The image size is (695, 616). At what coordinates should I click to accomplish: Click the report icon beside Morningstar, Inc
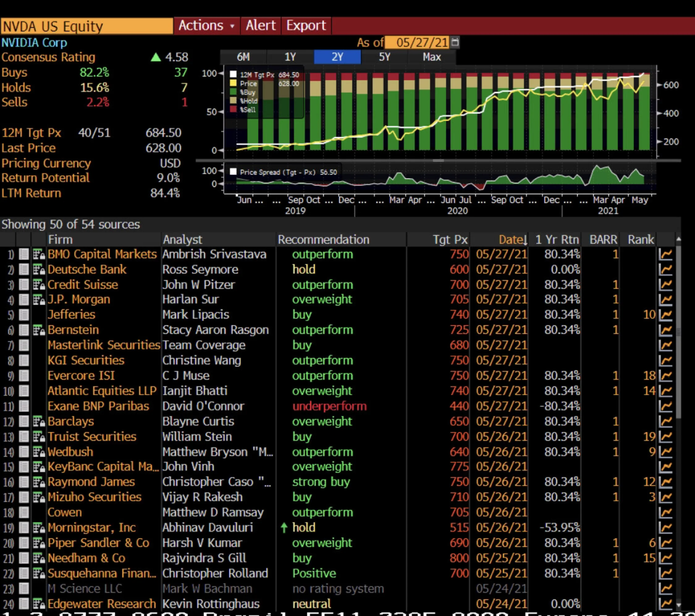pos(39,528)
